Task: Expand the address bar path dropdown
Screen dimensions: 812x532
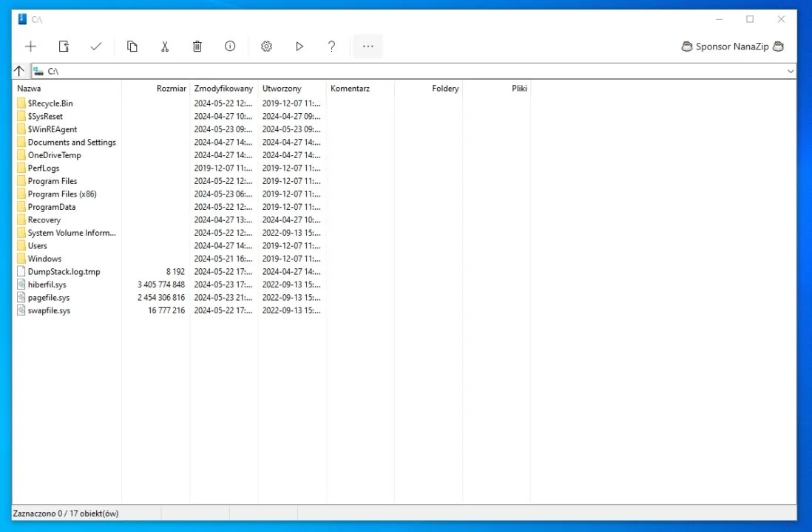Action: click(791, 71)
